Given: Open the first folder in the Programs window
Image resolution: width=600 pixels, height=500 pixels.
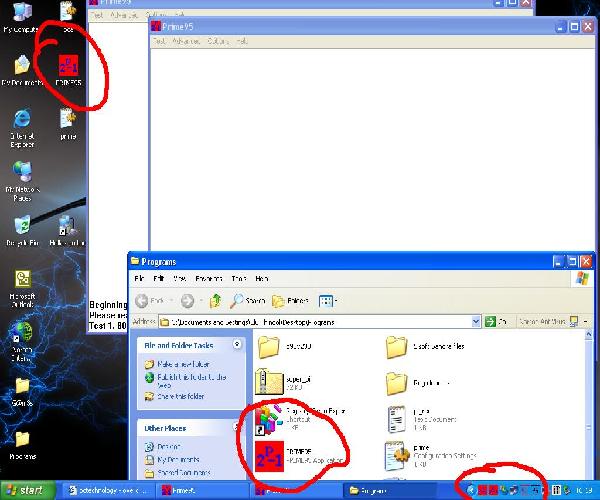Looking at the screenshot, I should [269, 347].
